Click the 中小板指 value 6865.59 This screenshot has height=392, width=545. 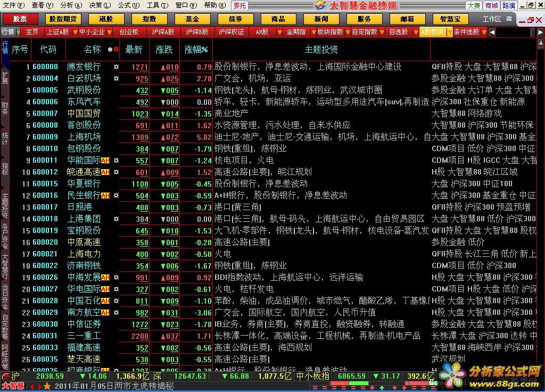[352, 376]
